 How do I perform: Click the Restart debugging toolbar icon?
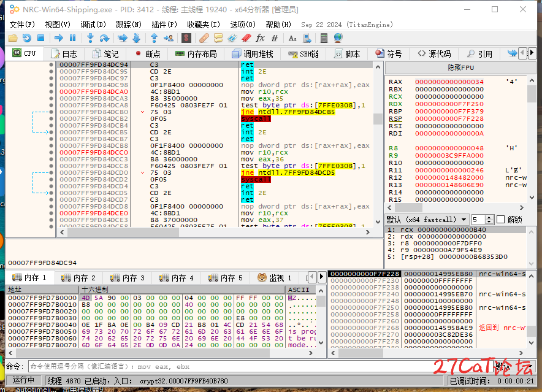26,38
